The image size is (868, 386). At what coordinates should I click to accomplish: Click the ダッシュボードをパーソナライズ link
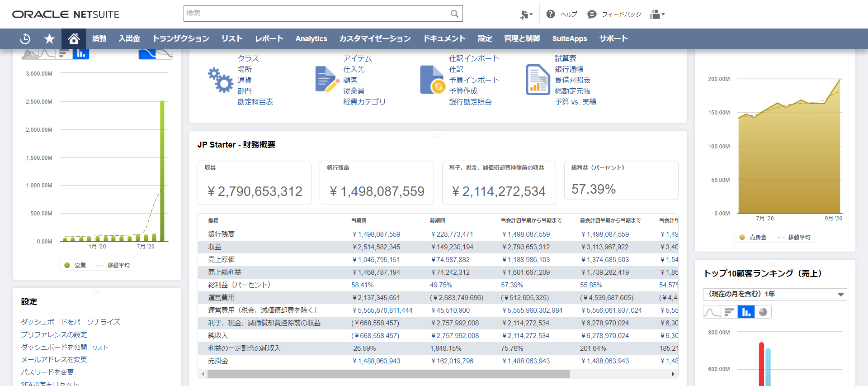(x=71, y=322)
